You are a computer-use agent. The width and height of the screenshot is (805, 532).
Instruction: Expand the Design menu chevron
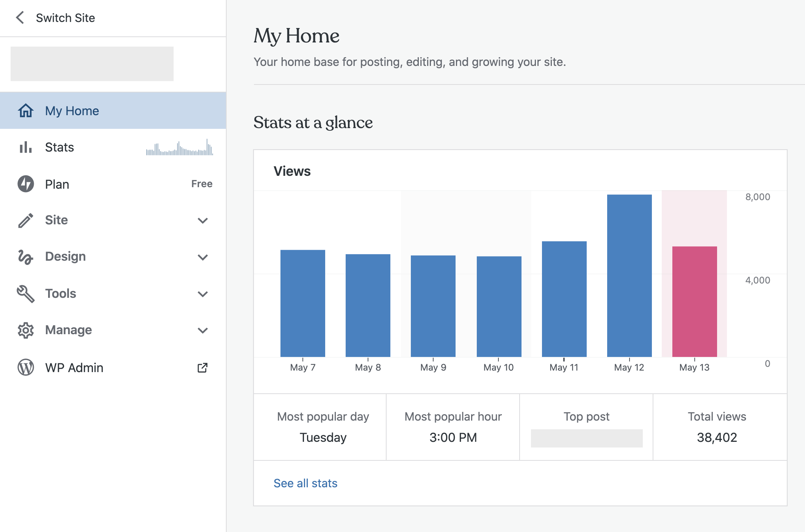[203, 257]
